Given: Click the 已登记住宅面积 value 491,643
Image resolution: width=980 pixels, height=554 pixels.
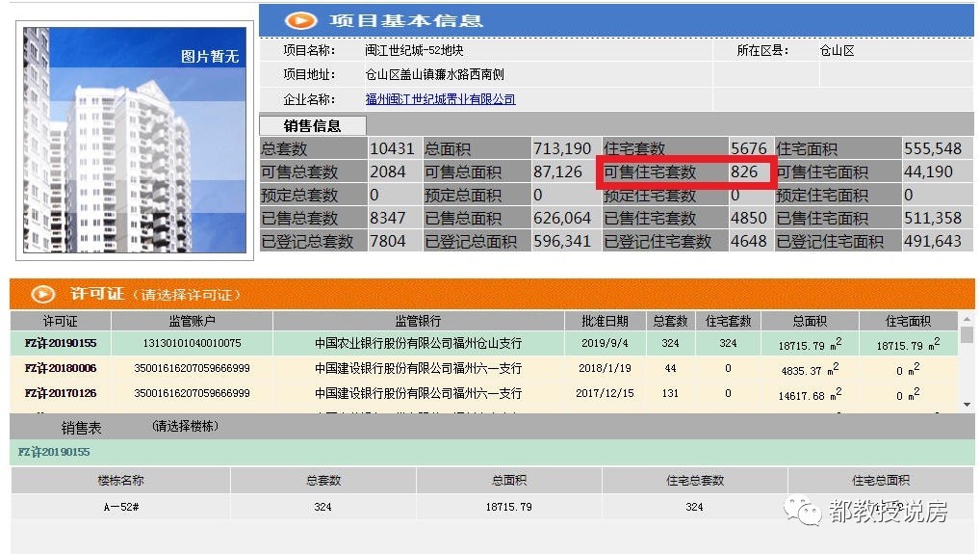Looking at the screenshot, I should click(x=933, y=242).
